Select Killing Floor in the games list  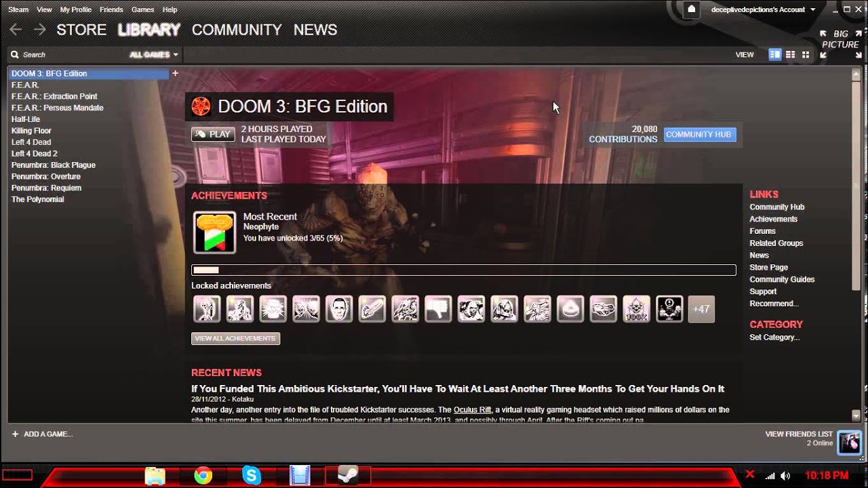point(31,131)
